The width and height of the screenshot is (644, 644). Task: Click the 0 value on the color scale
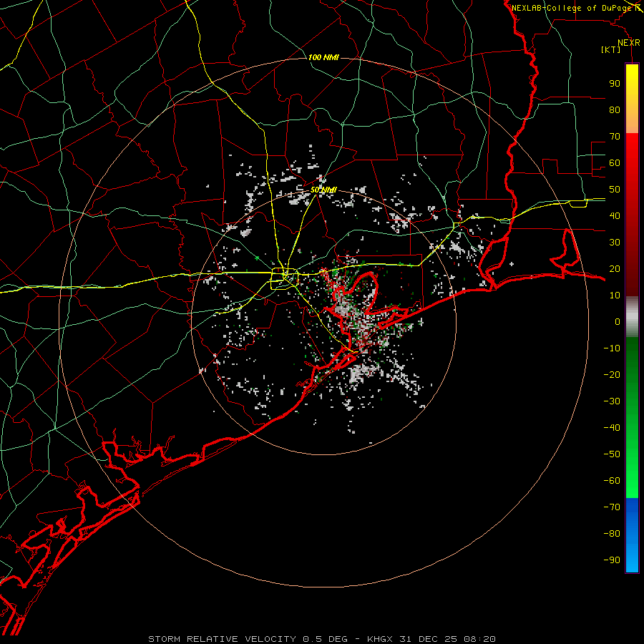618,322
